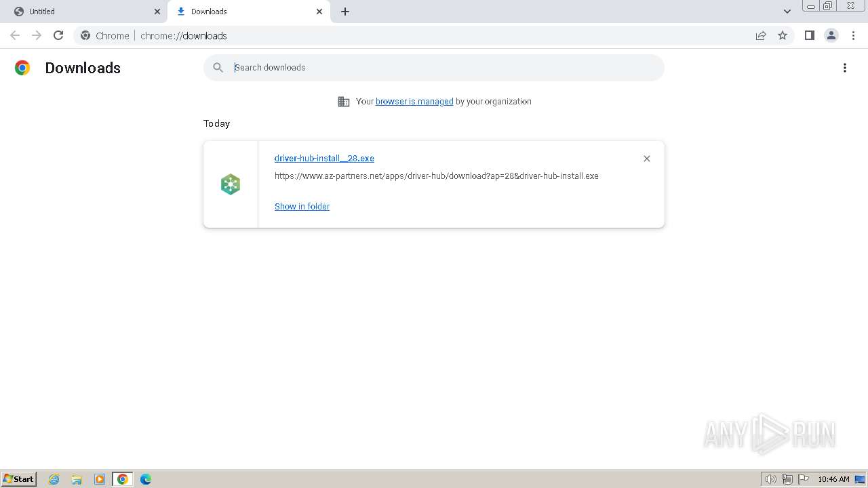Screen dimensions: 868x488
Task: Click the 10:46 AM clock
Action: tap(833, 479)
